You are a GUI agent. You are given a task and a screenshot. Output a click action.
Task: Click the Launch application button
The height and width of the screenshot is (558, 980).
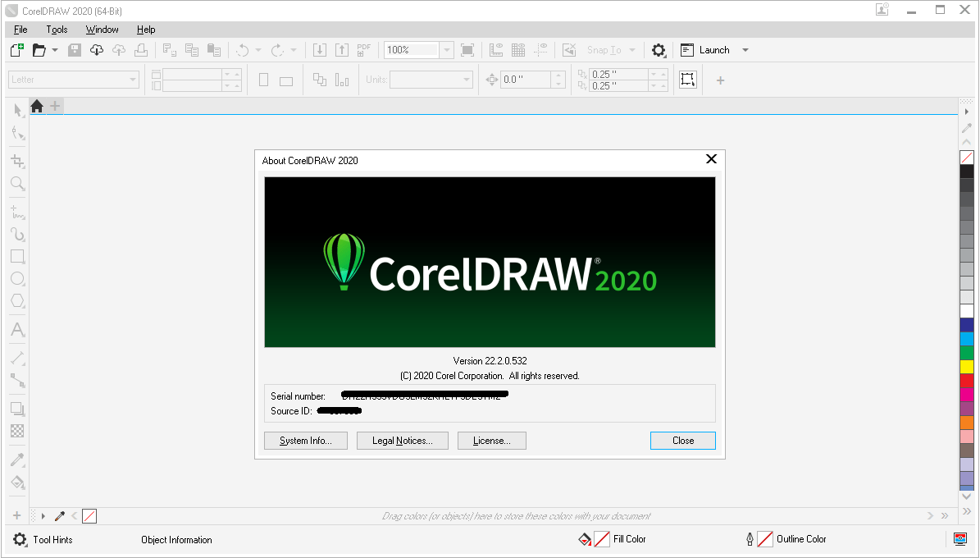tap(705, 50)
